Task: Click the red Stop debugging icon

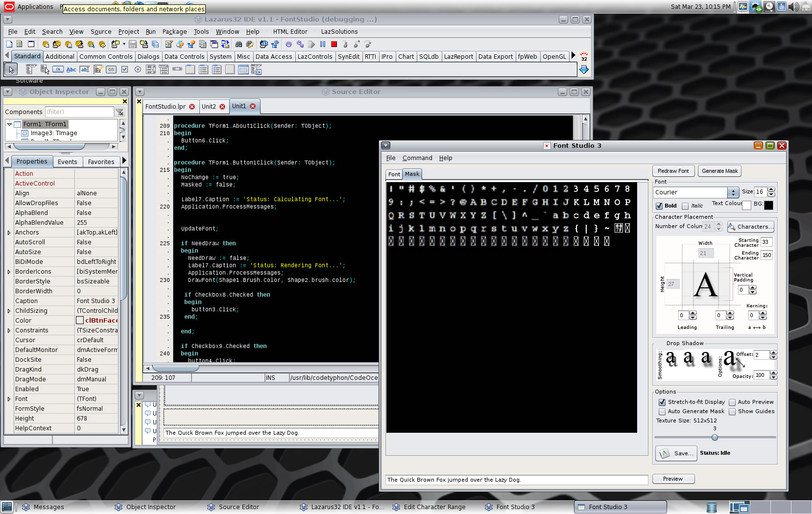Action: [334, 44]
